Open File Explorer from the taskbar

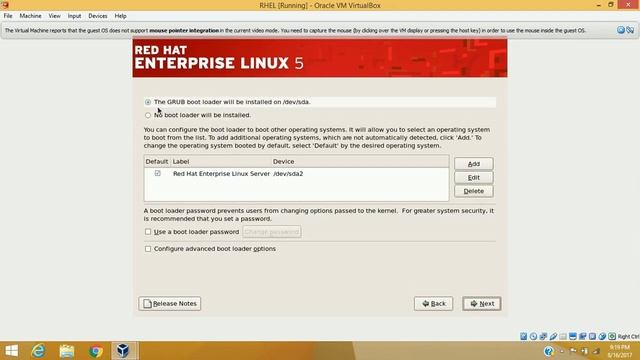pyautogui.click(x=67, y=351)
